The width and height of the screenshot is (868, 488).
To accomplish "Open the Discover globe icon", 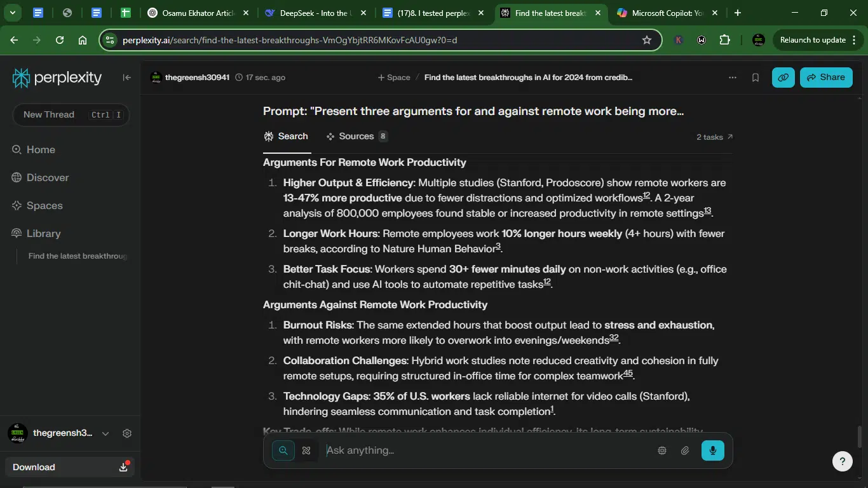I will [17, 177].
